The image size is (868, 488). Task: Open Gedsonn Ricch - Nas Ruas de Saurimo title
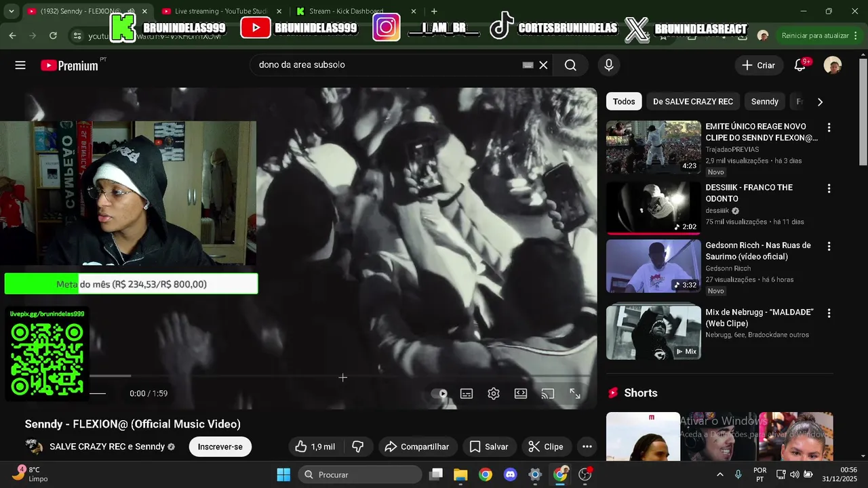tap(758, 251)
